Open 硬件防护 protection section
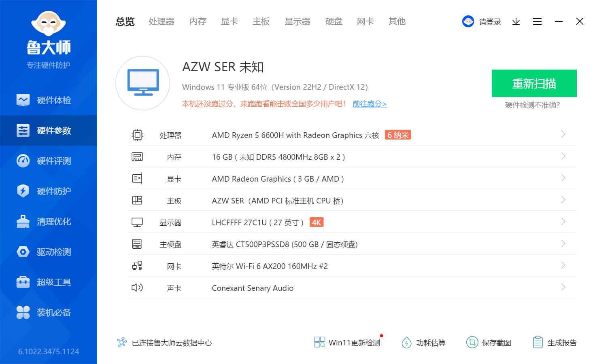The height and width of the screenshot is (364, 595). coord(54,191)
